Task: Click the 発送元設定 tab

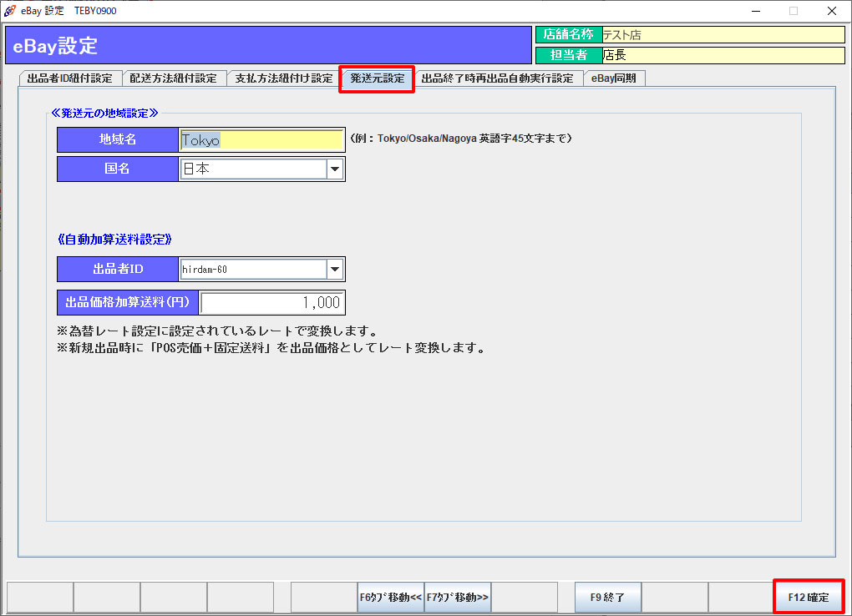Action: tap(377, 78)
